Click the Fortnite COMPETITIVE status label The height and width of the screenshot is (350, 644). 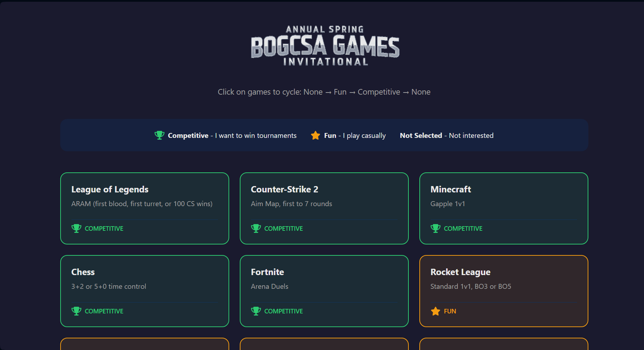coord(283,311)
